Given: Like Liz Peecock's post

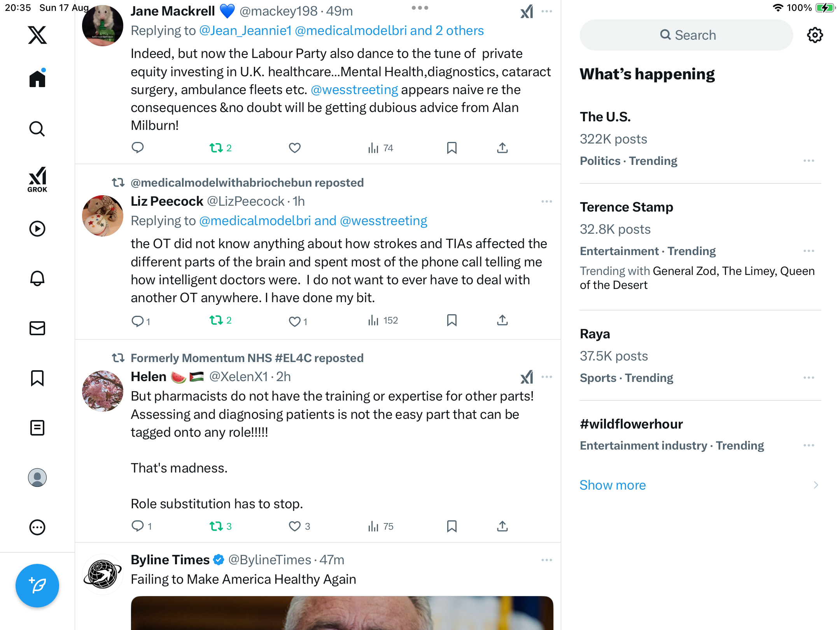Looking at the screenshot, I should [295, 321].
